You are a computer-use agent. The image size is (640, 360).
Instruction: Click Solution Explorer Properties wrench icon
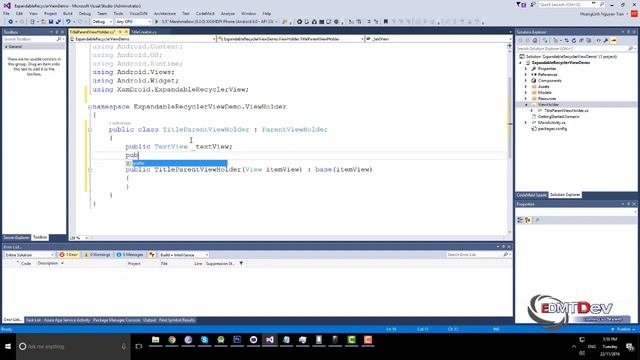coord(606,40)
